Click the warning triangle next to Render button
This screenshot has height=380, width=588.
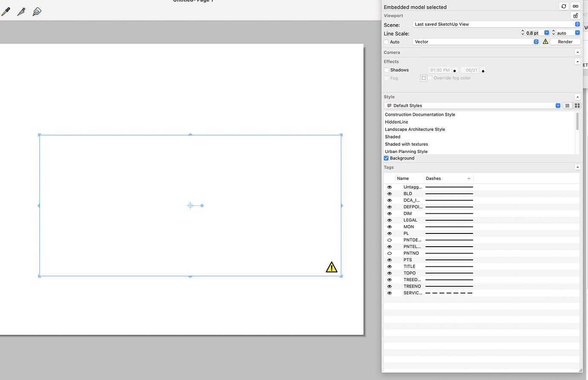pyautogui.click(x=545, y=41)
